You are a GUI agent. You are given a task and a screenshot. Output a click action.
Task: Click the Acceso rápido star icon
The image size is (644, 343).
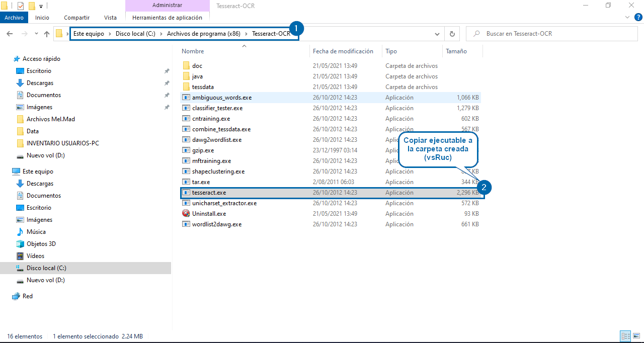click(17, 59)
